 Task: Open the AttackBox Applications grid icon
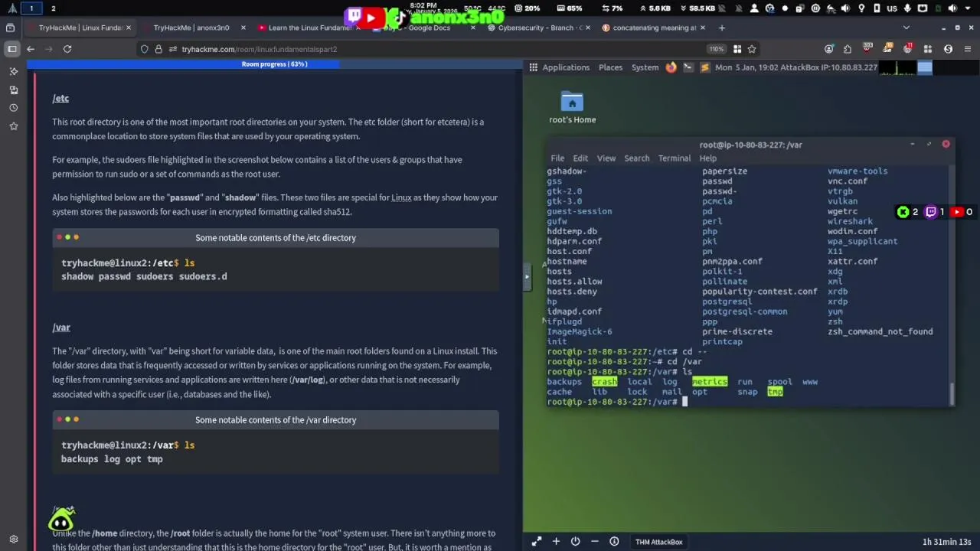[x=534, y=67]
